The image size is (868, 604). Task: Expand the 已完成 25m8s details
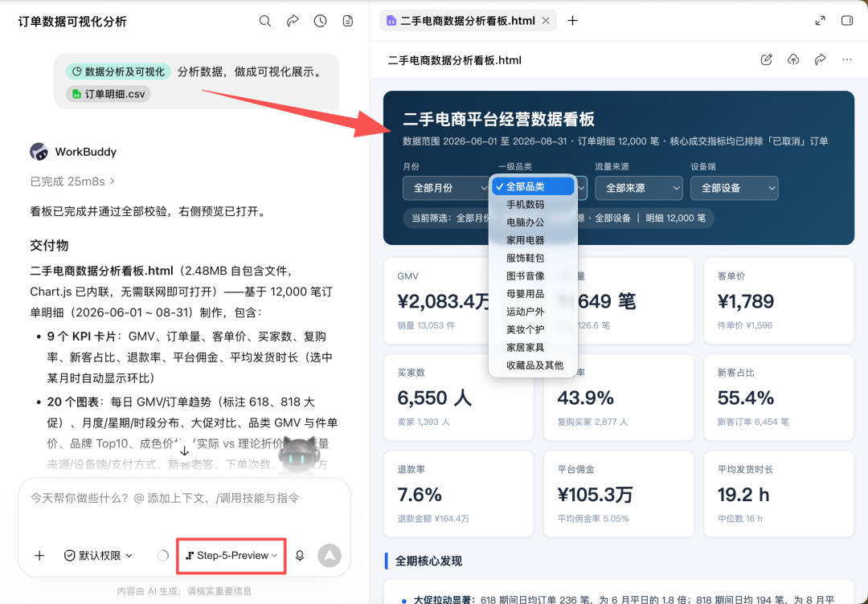coord(72,182)
